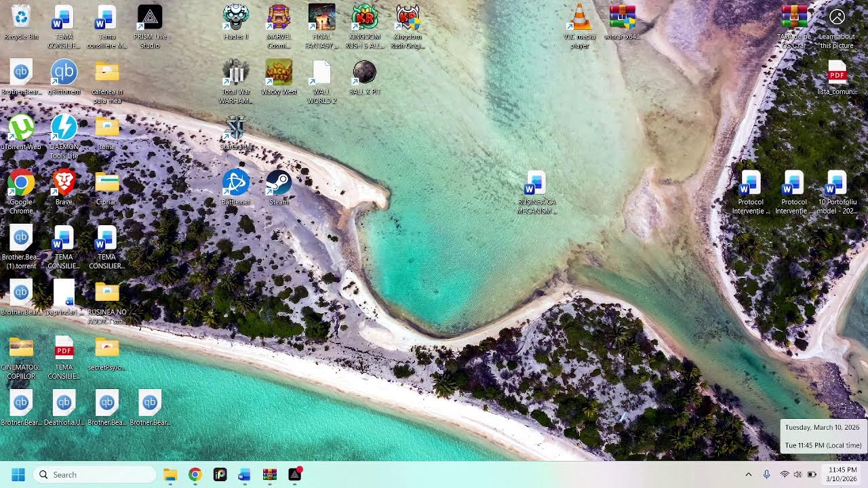Viewport: 868px width, 488px height.
Task: Select the winrar-x64 installer icon
Action: tap(623, 22)
